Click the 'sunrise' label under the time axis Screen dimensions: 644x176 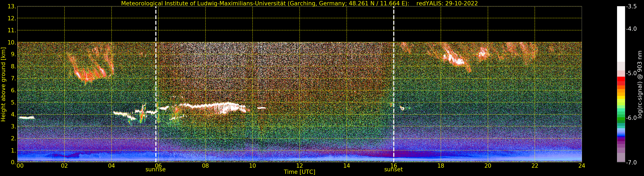point(156,170)
